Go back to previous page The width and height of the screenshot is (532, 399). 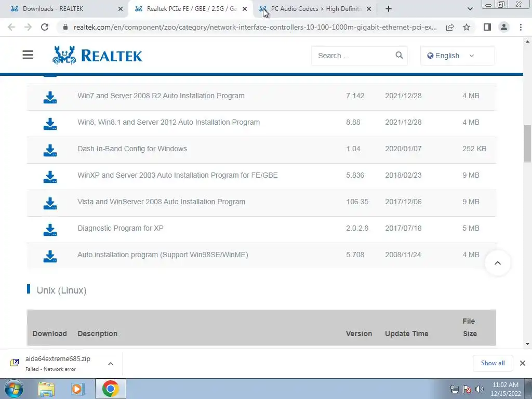(11, 27)
